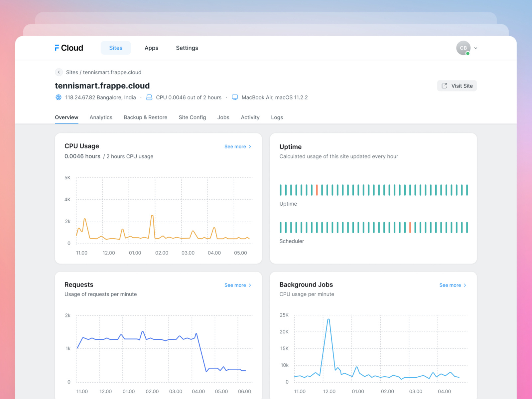
Task: Click the Visit Site button
Action: [x=457, y=86]
